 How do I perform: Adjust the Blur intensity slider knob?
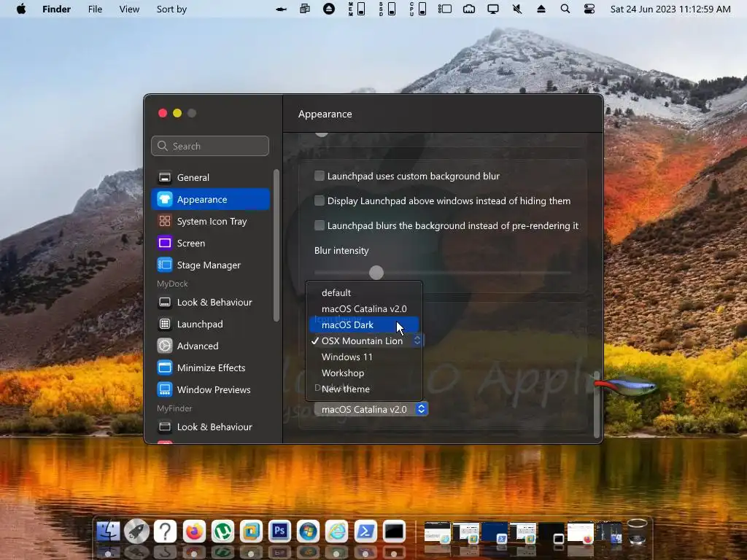[376, 273]
